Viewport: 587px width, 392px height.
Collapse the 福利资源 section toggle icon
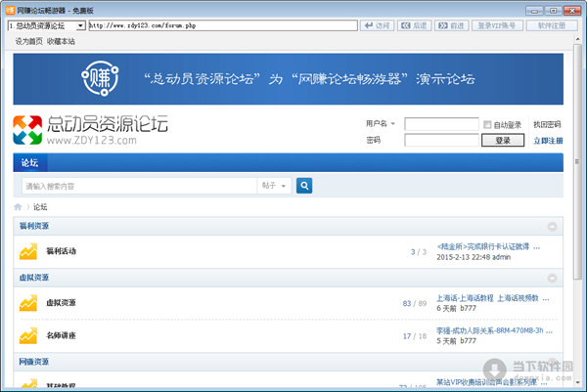pyautogui.click(x=552, y=226)
